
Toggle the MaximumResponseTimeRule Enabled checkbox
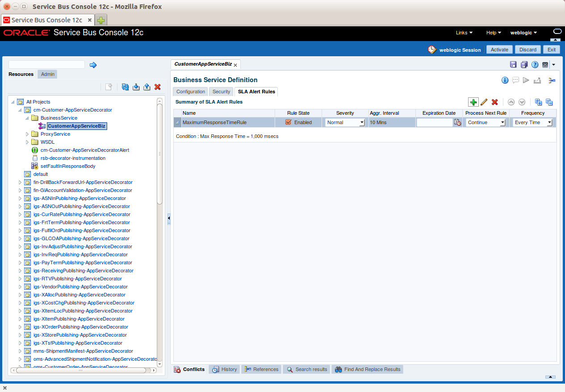coord(288,122)
